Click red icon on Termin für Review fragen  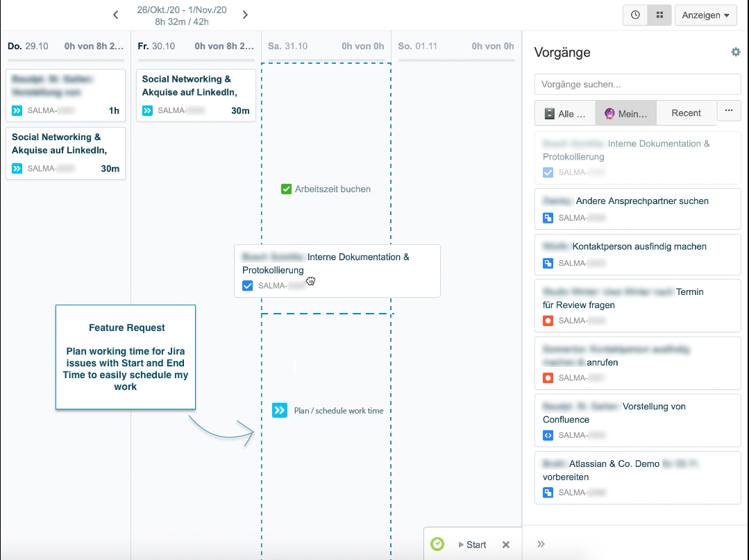coord(548,321)
